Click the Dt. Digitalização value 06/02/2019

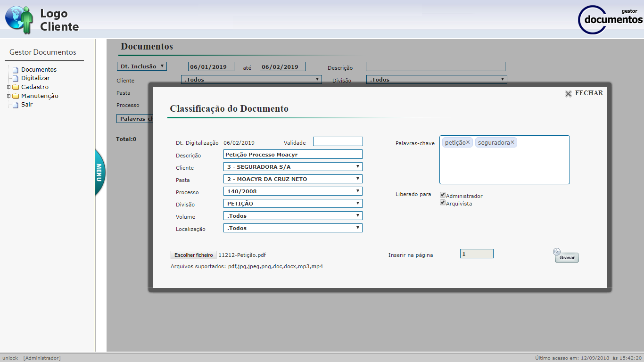point(239,143)
